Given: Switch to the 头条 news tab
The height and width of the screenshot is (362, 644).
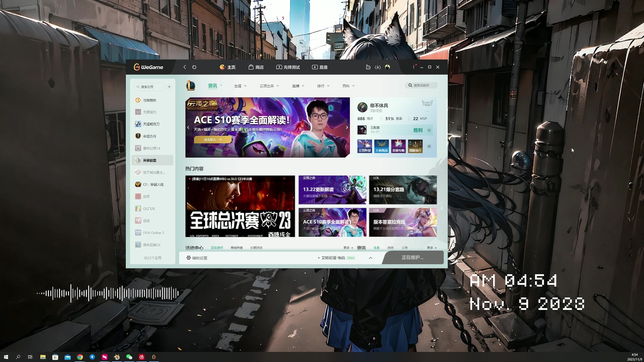Looking at the screenshot, I should point(376,248).
